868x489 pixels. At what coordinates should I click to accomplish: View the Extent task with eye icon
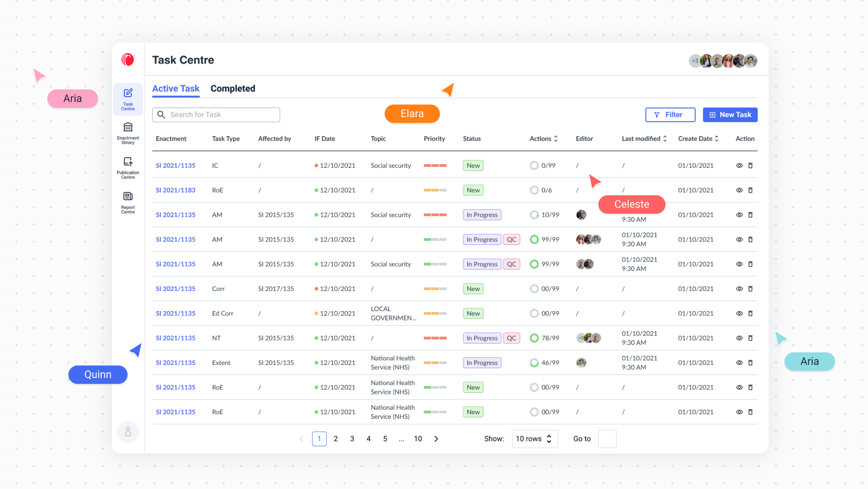point(739,363)
